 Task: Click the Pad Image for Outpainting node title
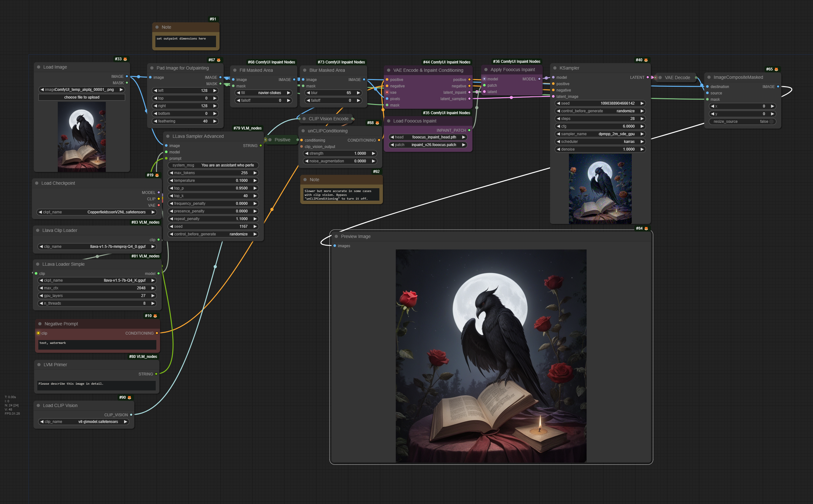point(182,68)
